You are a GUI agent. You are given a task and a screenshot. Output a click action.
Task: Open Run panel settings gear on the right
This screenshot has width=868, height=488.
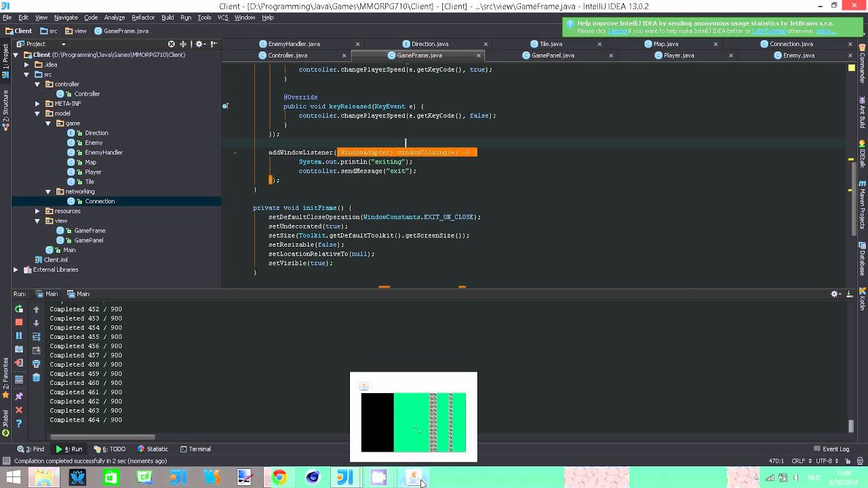click(836, 294)
